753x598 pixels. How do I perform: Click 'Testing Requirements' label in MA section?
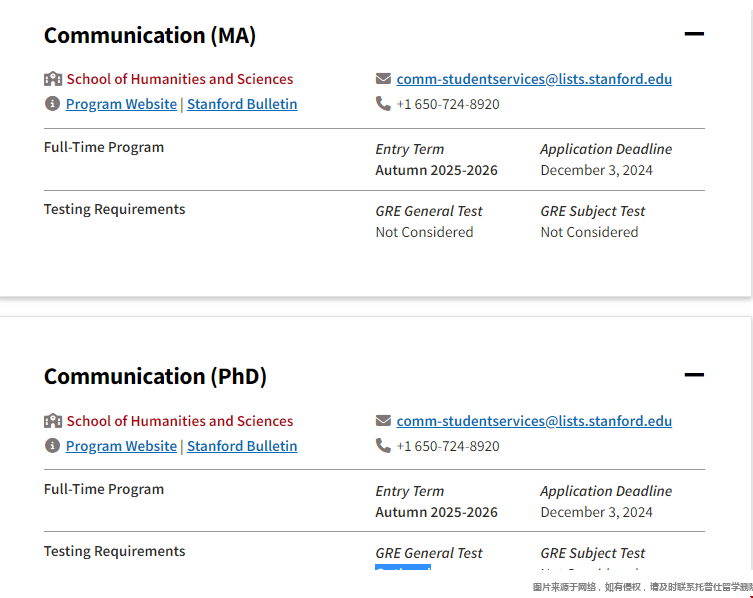[x=114, y=209]
